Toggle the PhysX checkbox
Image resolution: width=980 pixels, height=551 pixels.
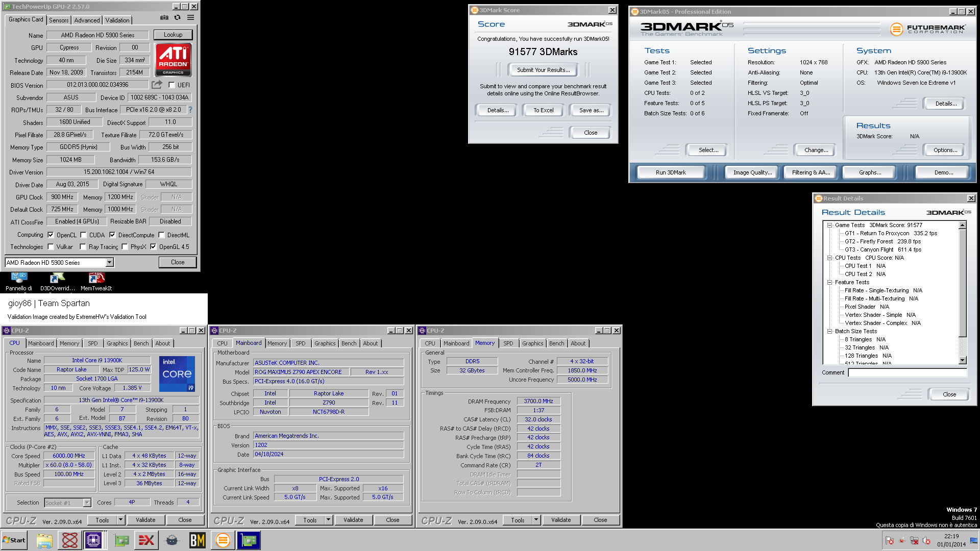coord(125,247)
